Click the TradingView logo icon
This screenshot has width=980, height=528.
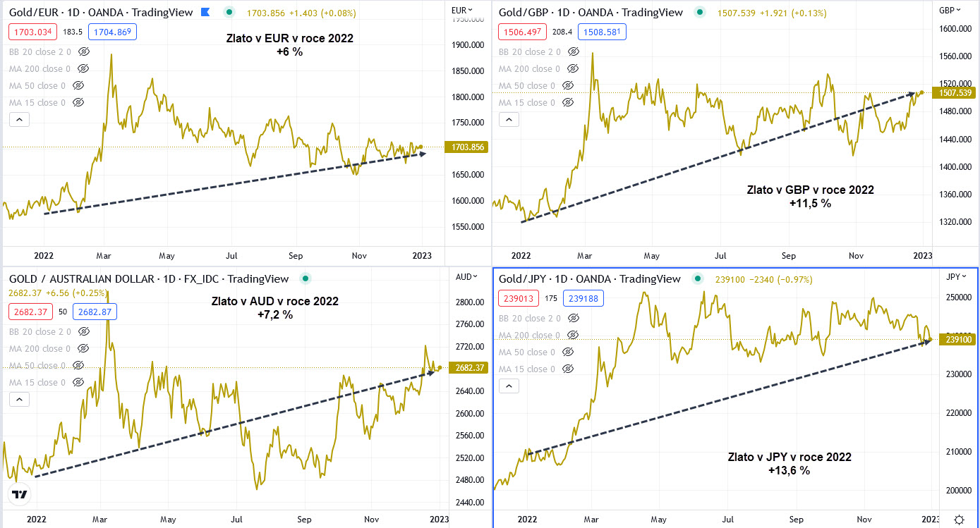[20, 495]
